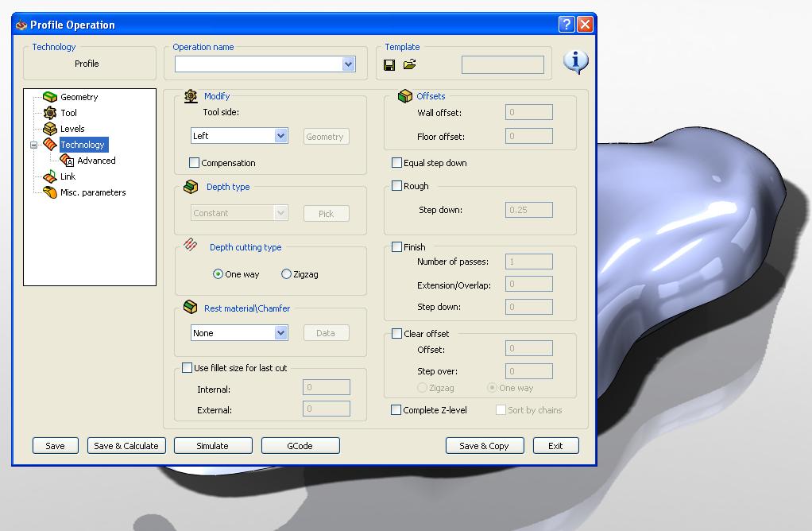Click the Floor offset field
This screenshot has width=812, height=531.
pos(528,136)
